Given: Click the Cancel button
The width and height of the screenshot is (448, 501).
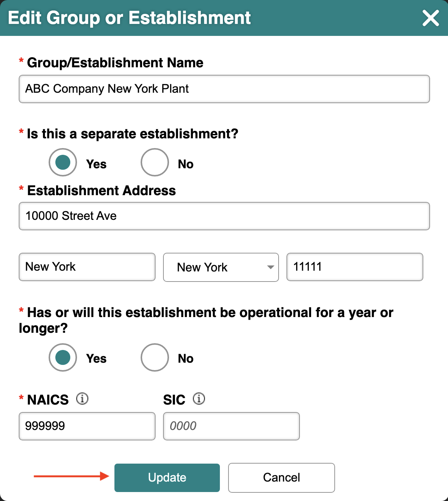Looking at the screenshot, I should (x=282, y=478).
